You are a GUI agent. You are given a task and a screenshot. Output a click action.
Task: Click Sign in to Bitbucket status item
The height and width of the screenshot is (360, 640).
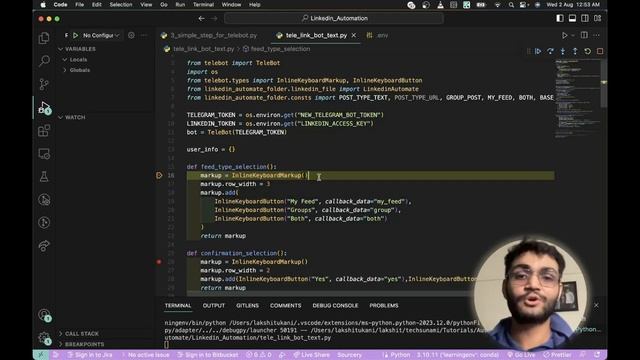point(208,355)
